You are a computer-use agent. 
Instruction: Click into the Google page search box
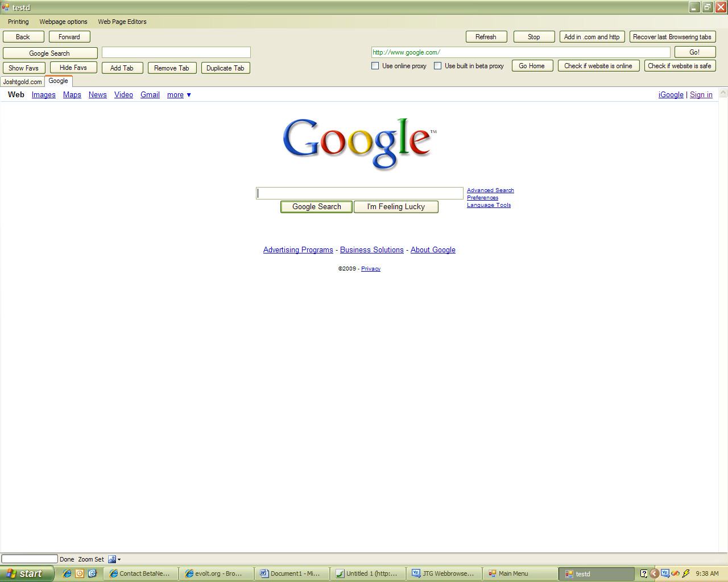pyautogui.click(x=359, y=193)
